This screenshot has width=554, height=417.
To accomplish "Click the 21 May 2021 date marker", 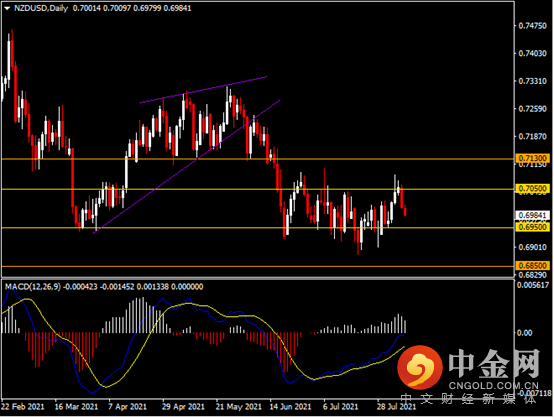I will pyautogui.click(x=238, y=407).
